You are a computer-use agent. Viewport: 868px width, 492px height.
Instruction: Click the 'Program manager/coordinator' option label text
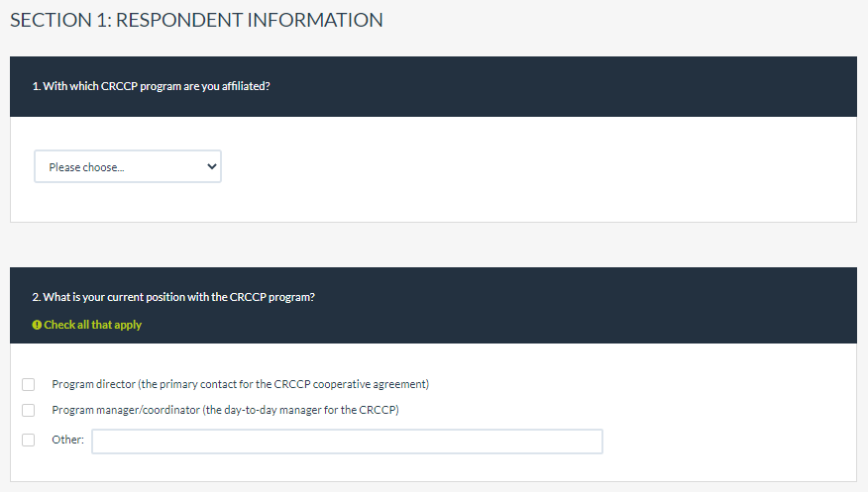126,410
